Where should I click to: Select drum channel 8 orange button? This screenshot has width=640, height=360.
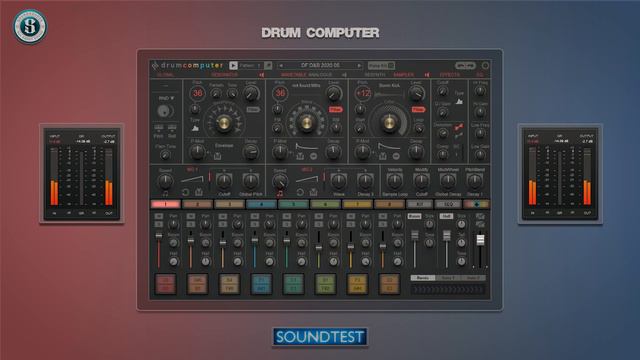(389, 204)
